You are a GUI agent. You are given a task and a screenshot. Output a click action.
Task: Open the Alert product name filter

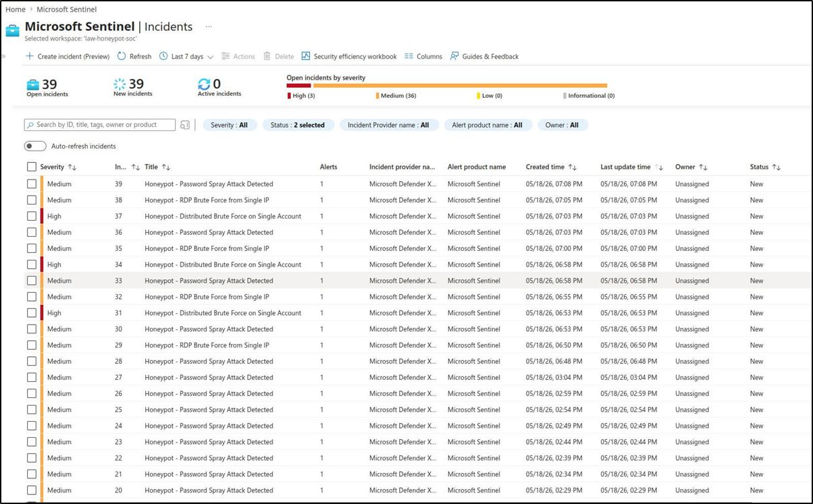[488, 125]
